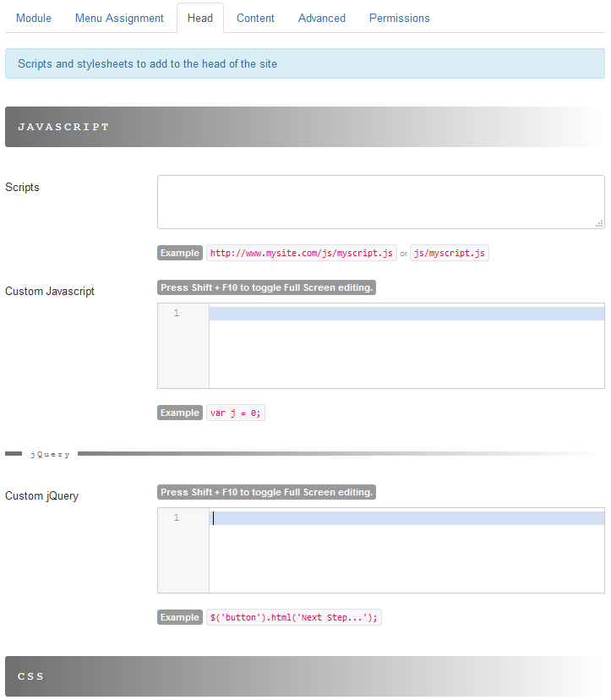Click the js/myscript.js relative path example
Screen dimensions: 611x700
(x=450, y=253)
